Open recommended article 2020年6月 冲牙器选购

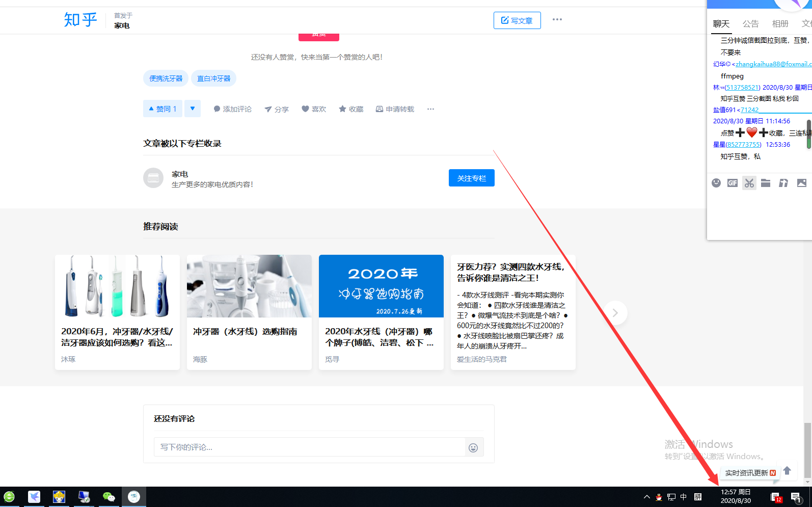pyautogui.click(x=117, y=312)
